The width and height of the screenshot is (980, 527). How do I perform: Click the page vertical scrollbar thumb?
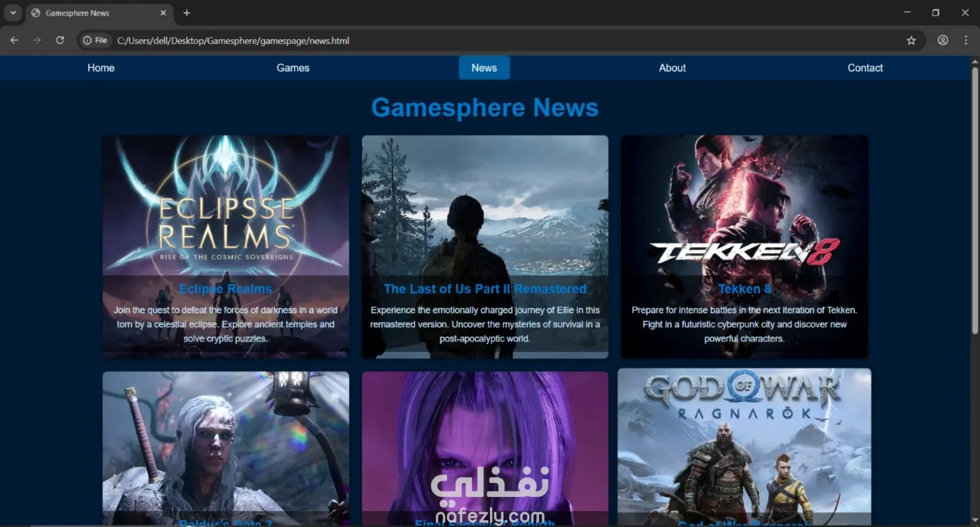974,201
